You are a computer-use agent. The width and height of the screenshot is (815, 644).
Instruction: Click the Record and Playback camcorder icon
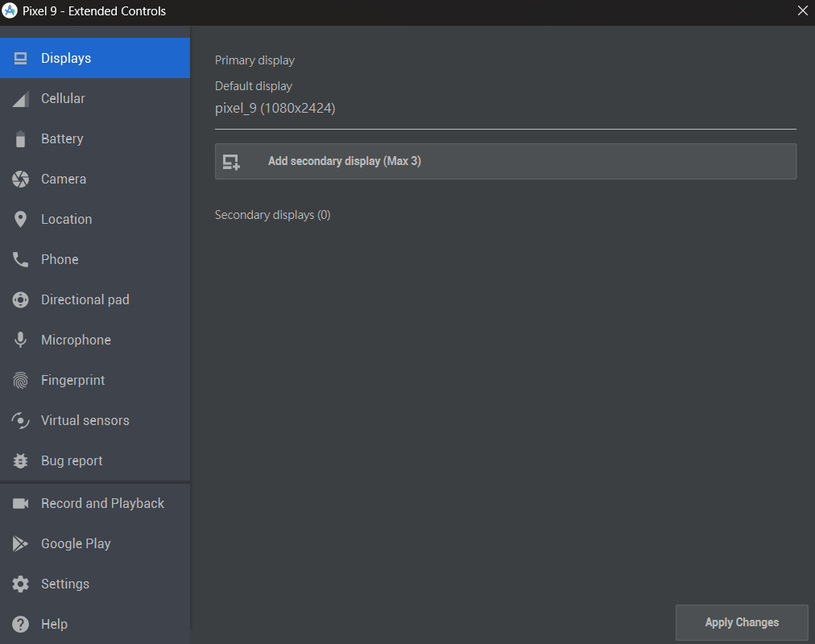pos(20,503)
